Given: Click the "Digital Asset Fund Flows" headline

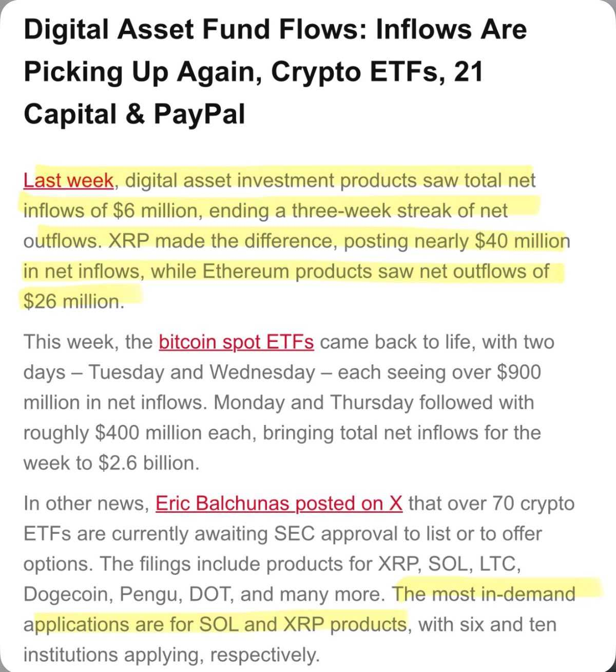Looking at the screenshot, I should point(195,29).
